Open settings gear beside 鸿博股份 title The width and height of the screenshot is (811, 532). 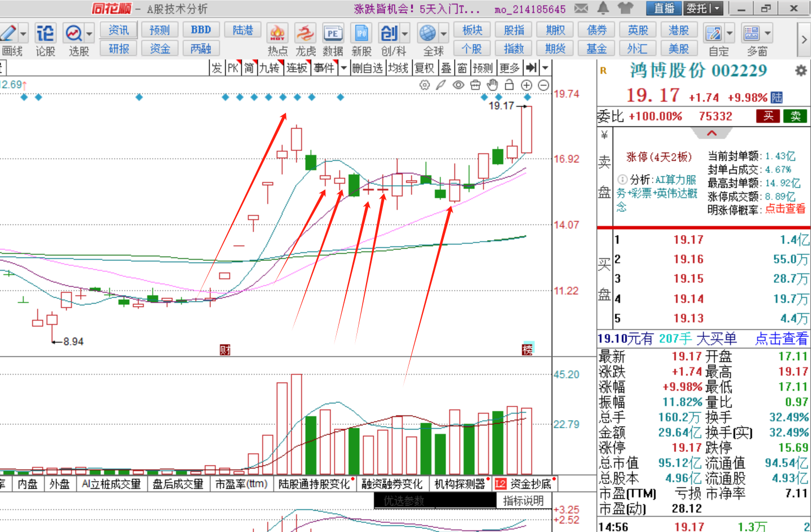pos(800,71)
